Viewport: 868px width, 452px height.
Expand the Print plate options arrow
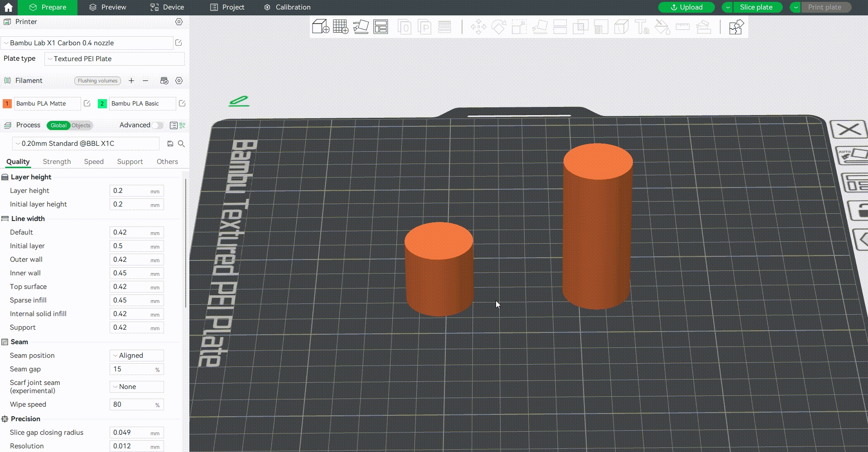[796, 7]
